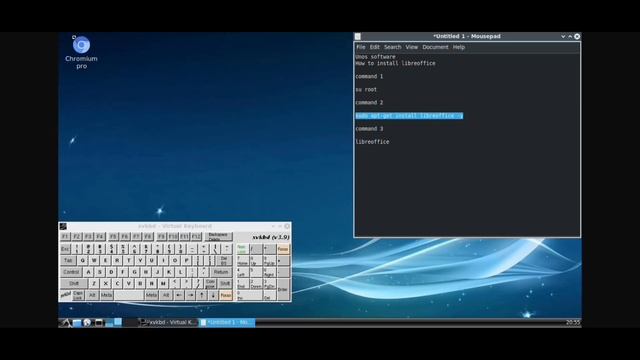Click the last 'libreoffice' line in Mousepad
Viewport: 640px width, 360px height.
pos(372,142)
